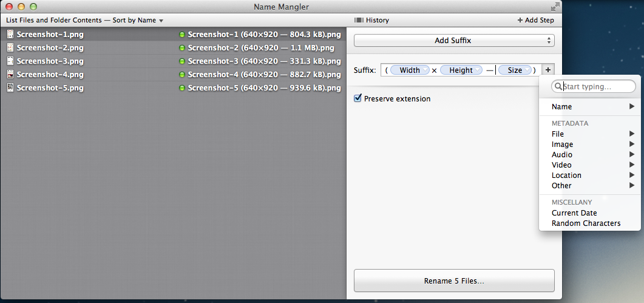Click the magnifier icon in search field
The height and width of the screenshot is (303, 644).
point(558,87)
